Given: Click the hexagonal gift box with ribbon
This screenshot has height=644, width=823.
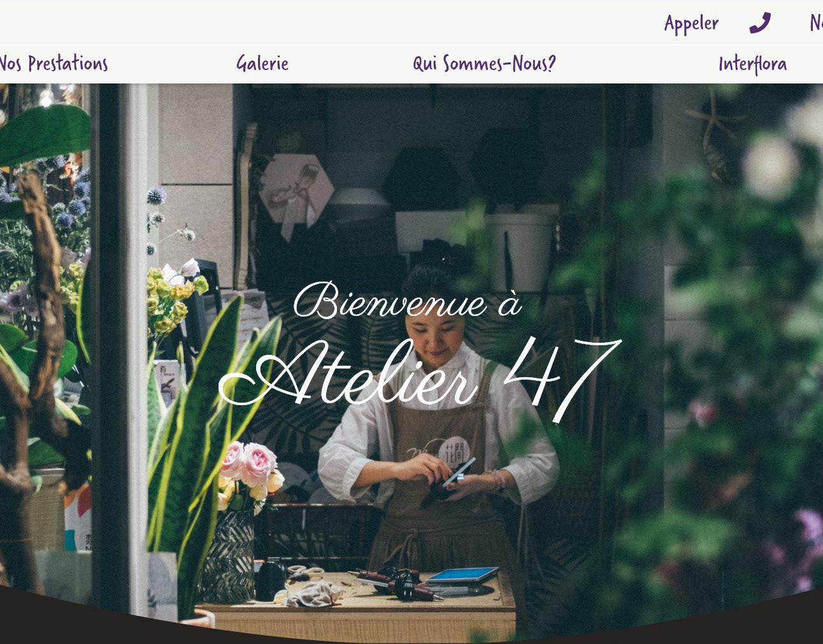Looking at the screenshot, I should coord(296,189).
